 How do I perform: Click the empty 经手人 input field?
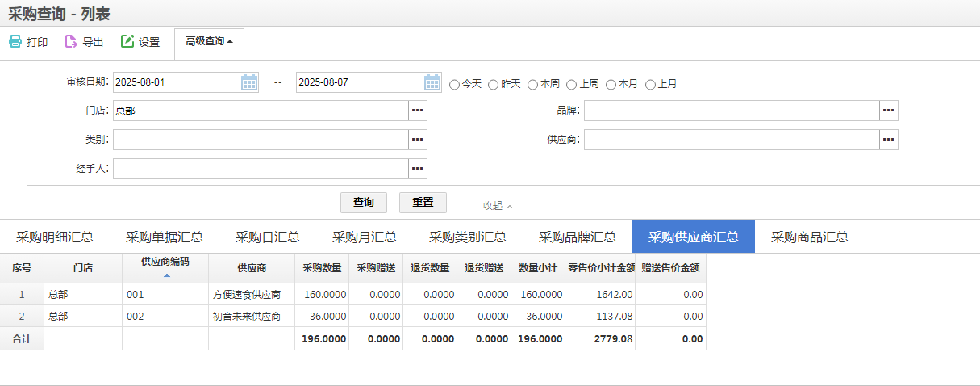pyautogui.click(x=261, y=169)
